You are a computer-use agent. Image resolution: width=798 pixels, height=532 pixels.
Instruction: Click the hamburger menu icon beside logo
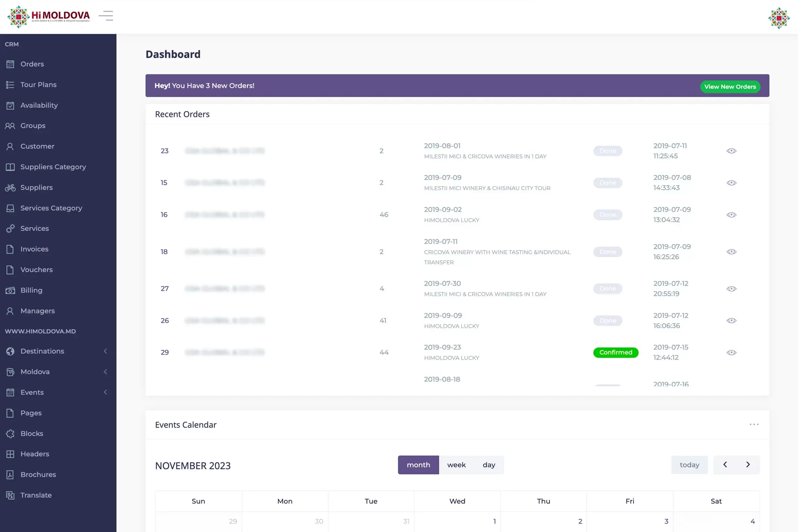[106, 16]
